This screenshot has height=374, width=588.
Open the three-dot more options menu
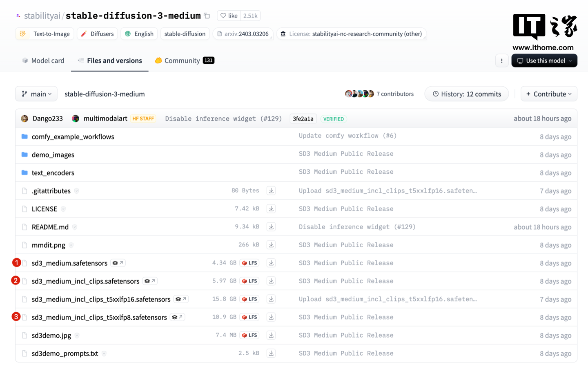tap(501, 61)
